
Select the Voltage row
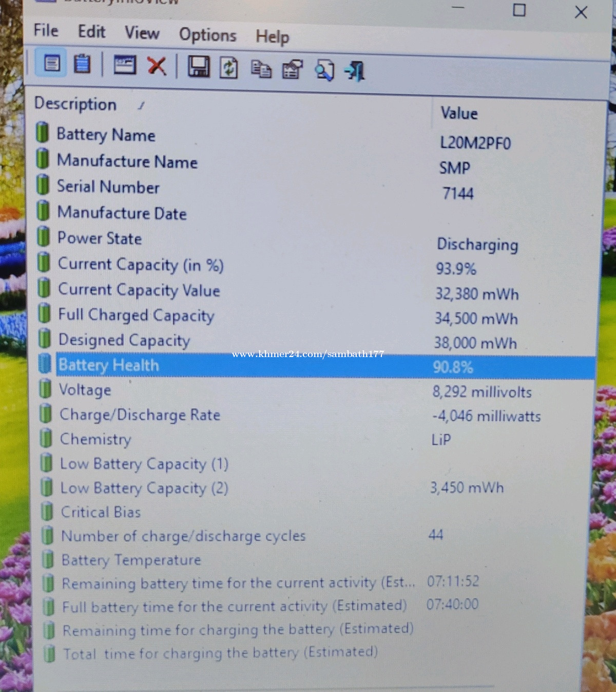coord(317,390)
